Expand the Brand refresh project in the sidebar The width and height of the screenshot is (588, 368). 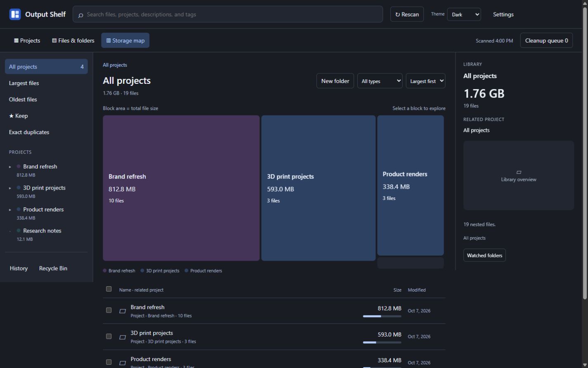coord(10,167)
